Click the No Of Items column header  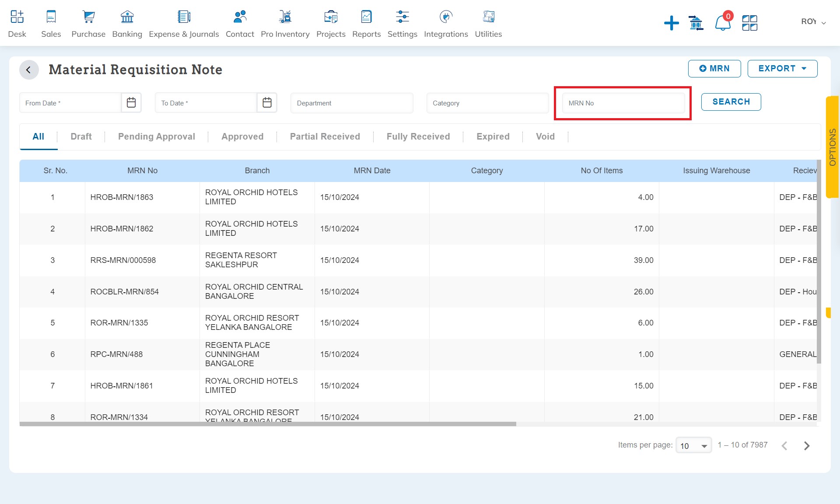coord(602,171)
